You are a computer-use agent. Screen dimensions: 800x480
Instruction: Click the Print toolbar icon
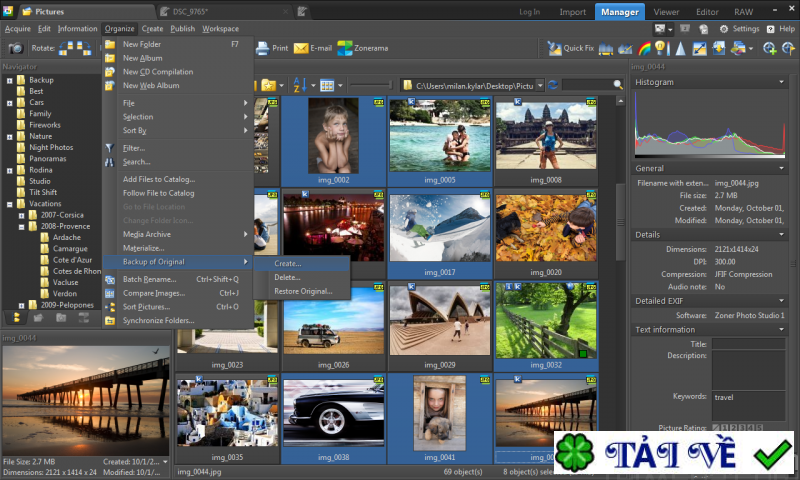pyautogui.click(x=264, y=48)
